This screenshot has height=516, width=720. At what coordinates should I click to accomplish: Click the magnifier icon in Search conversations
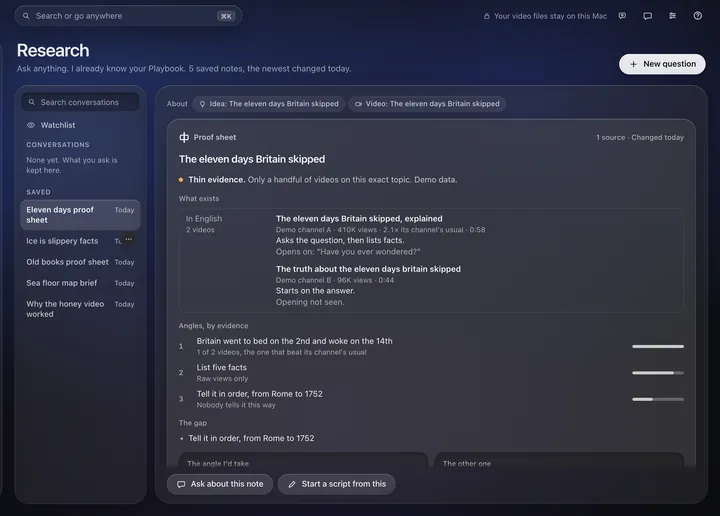[x=32, y=102]
